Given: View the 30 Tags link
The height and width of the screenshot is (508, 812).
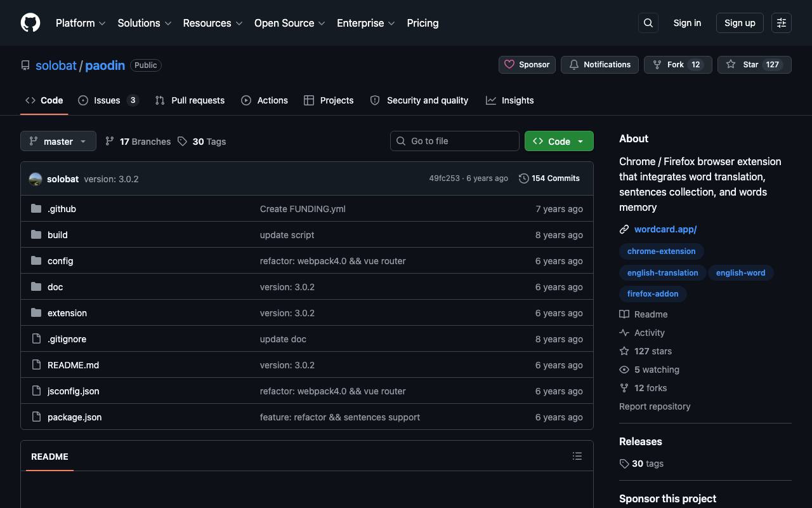Looking at the screenshot, I should (202, 142).
